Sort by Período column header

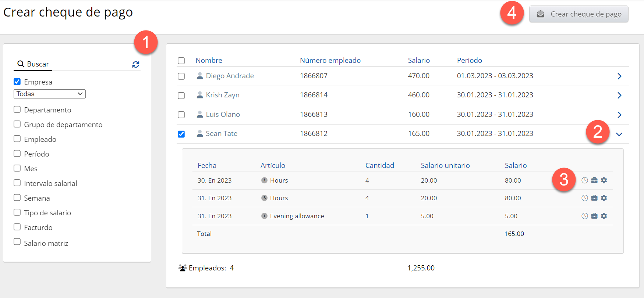pos(469,60)
